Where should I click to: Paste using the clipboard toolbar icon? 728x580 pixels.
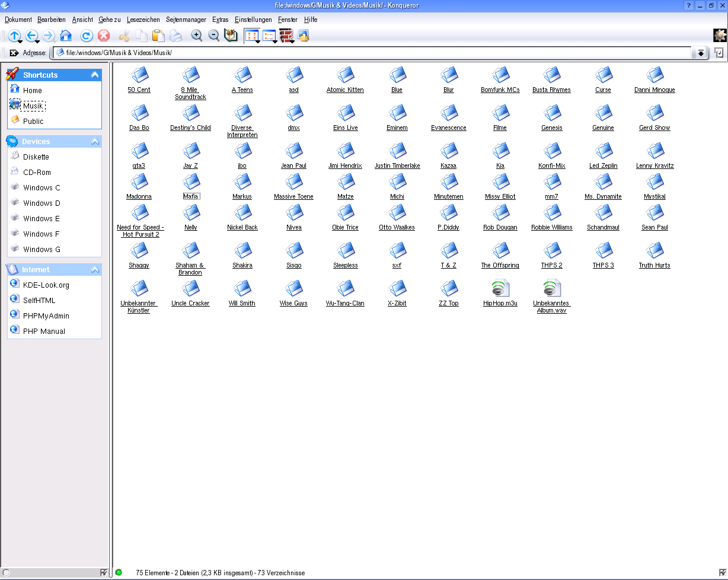pyautogui.click(x=158, y=36)
